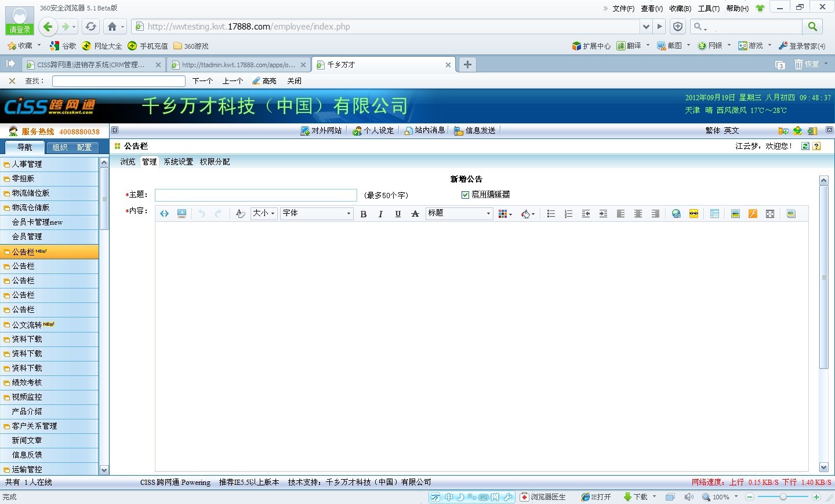
Task: Uncheck the 启用编辑器 checkbox
Action: [x=465, y=195]
